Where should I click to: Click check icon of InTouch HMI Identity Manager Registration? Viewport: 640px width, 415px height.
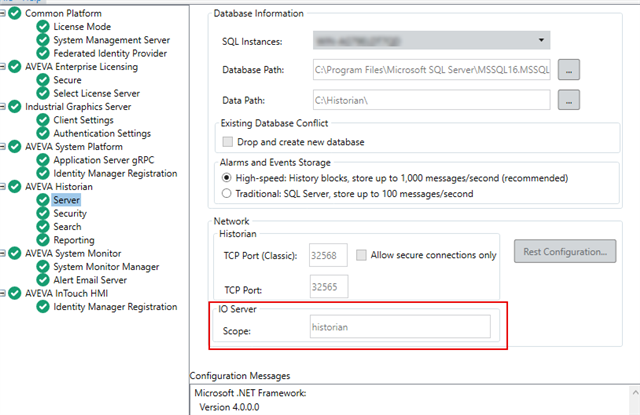point(43,306)
